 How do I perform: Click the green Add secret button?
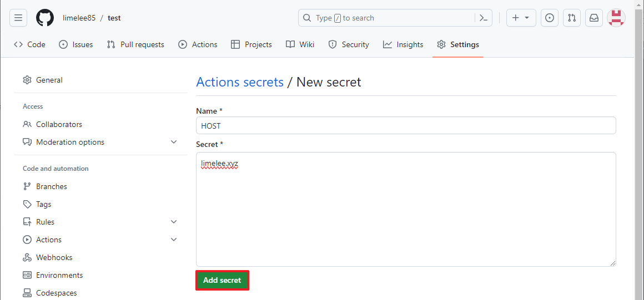[x=222, y=280]
